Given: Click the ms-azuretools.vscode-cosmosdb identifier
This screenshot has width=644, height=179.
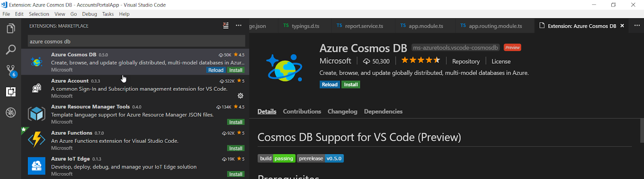Looking at the screenshot, I should tap(456, 48).
